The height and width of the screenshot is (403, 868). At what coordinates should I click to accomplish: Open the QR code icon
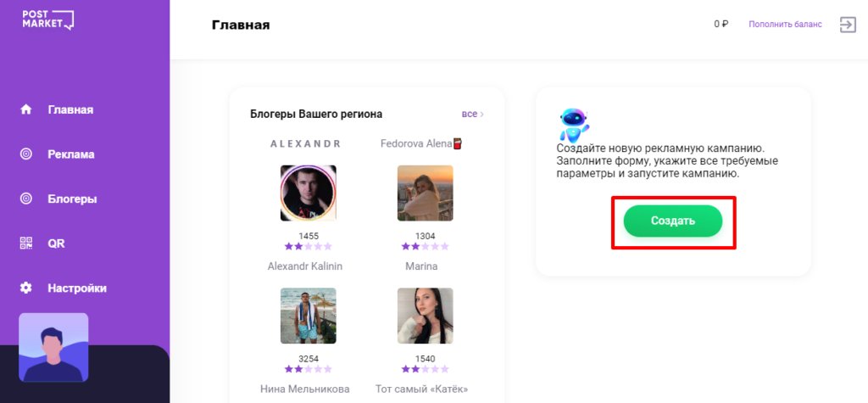pyautogui.click(x=26, y=243)
